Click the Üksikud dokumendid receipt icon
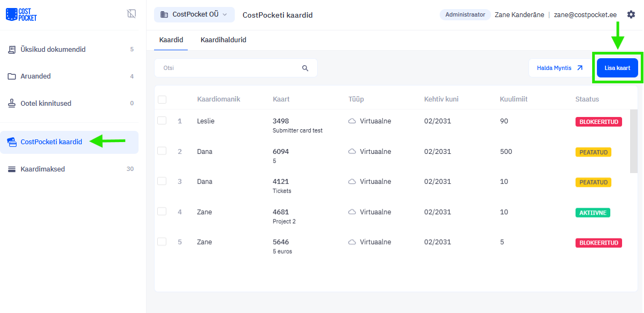The height and width of the screenshot is (313, 644). [12, 50]
